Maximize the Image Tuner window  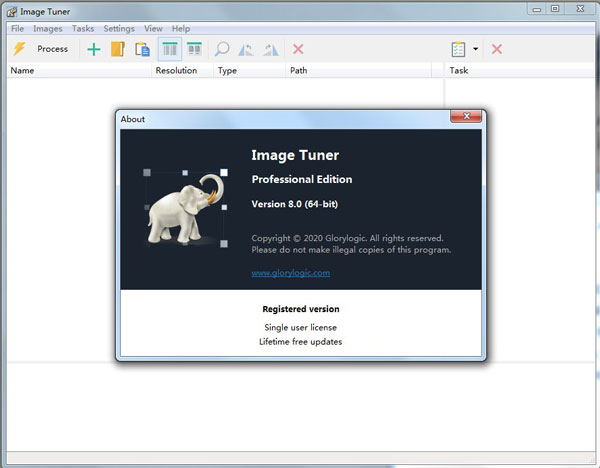[555, 9]
